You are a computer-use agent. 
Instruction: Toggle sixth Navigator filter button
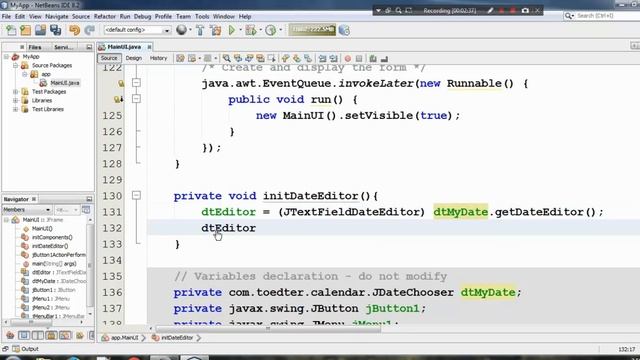coord(79,336)
